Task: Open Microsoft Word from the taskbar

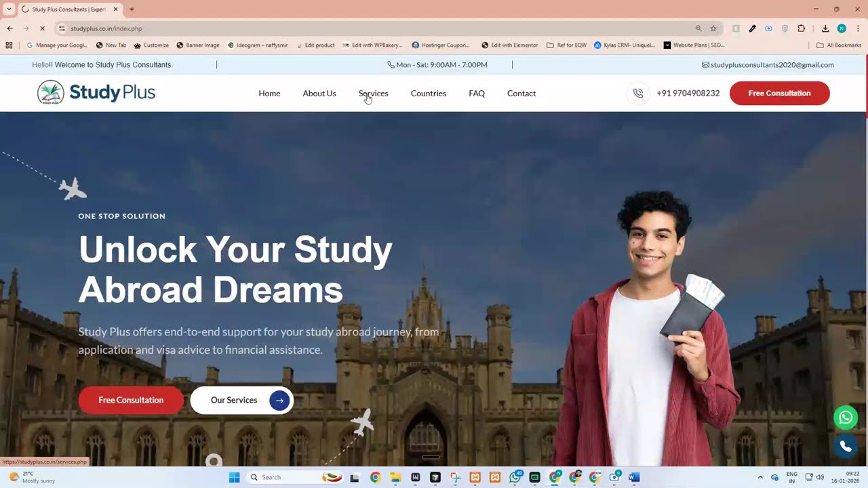Action: point(634,477)
